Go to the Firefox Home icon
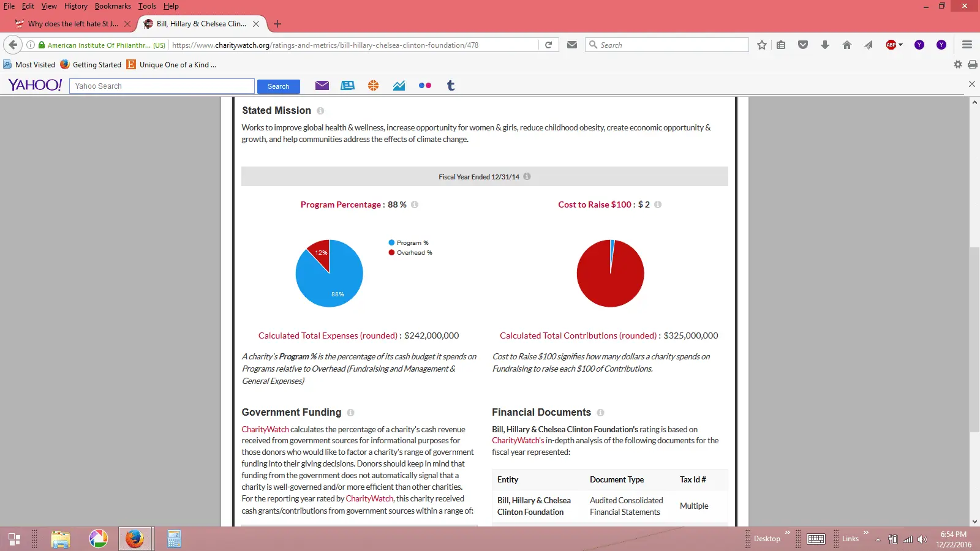Viewport: 980px width, 551px height. (x=847, y=45)
